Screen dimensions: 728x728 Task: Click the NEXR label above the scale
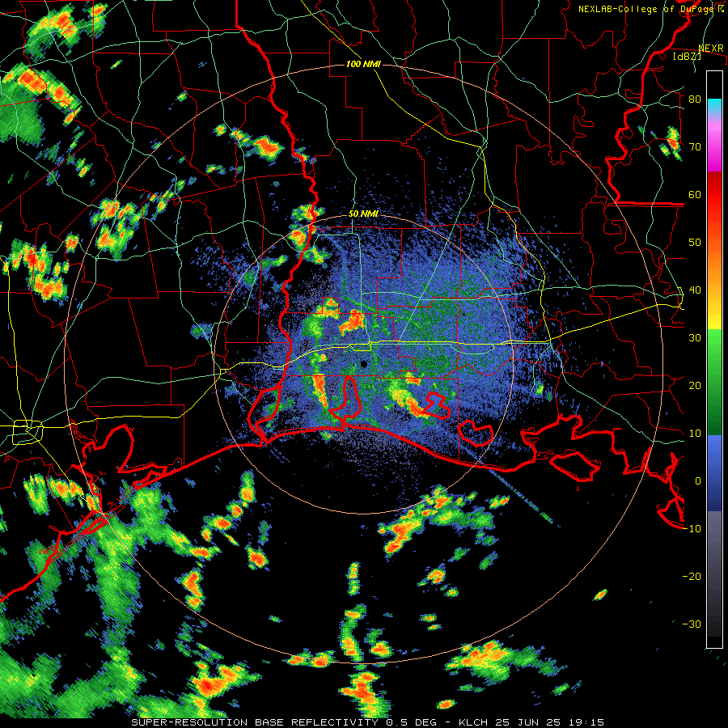point(711,49)
